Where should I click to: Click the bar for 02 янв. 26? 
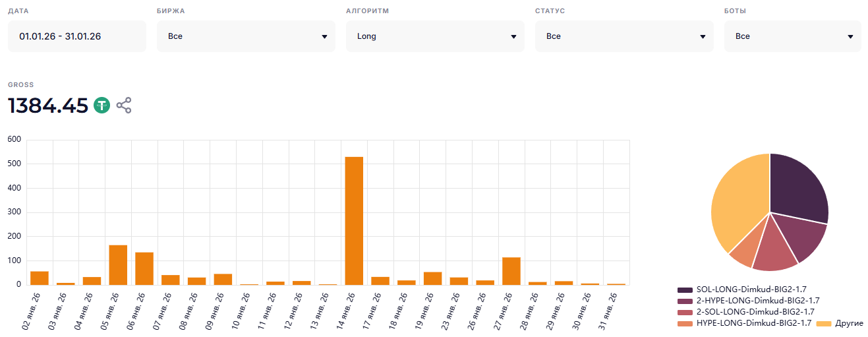pos(40,278)
